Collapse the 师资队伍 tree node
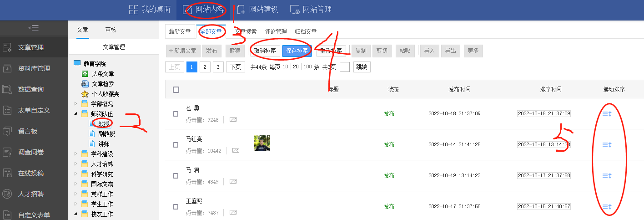The image size is (644, 220). coord(76,114)
